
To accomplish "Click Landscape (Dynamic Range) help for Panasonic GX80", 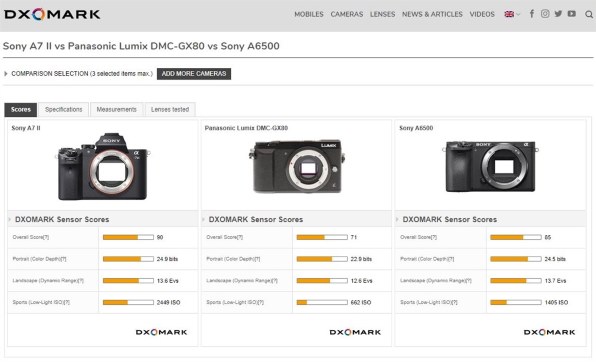I will [x=274, y=281].
